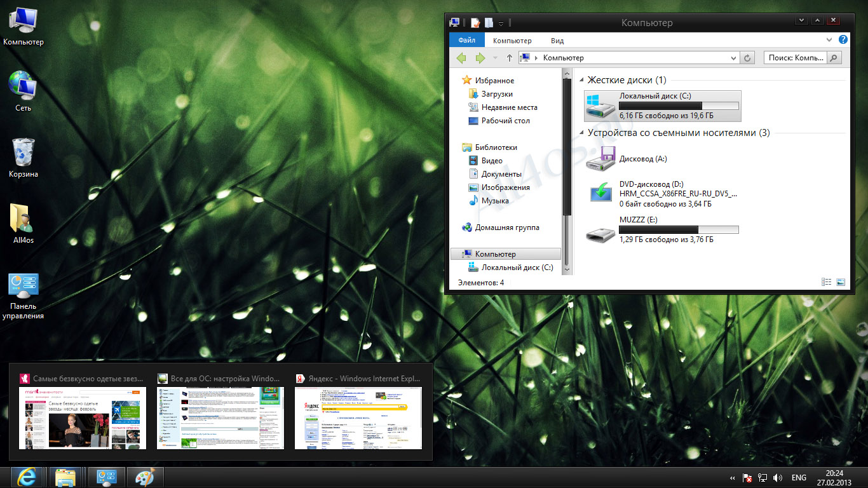Click the address bar breadcrumb arrow before Компьютер
The width and height of the screenshot is (868, 488).
point(536,58)
